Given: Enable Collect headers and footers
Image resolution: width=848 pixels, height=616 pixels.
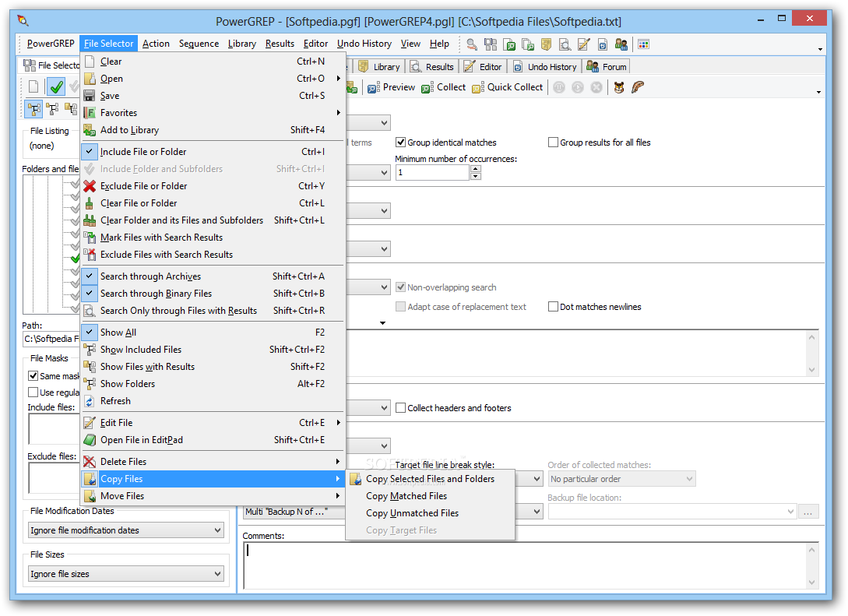Looking at the screenshot, I should pos(401,408).
